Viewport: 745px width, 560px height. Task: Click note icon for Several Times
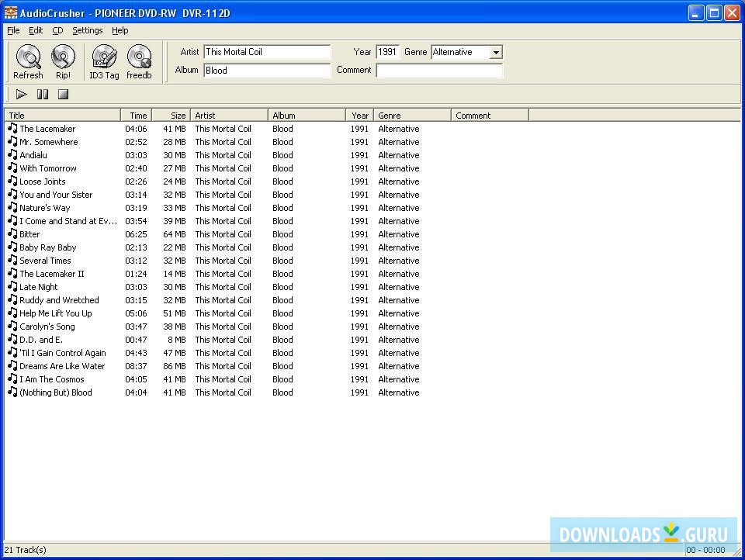(12, 260)
